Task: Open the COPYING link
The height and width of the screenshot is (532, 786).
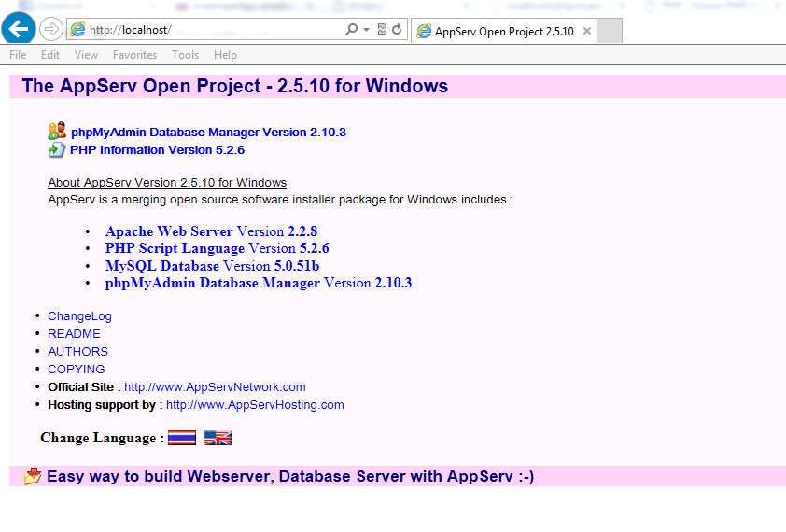Action: 77,369
